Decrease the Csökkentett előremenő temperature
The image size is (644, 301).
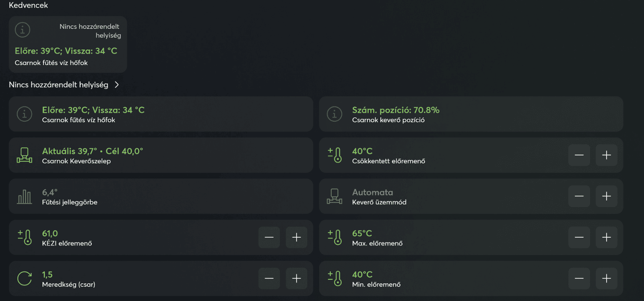click(x=579, y=155)
